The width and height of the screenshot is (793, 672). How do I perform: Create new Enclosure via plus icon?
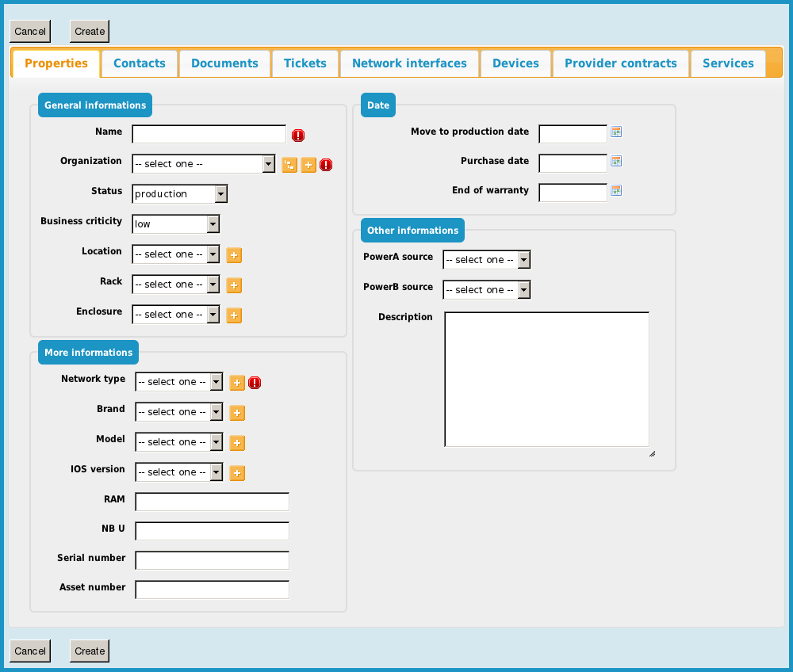(234, 315)
